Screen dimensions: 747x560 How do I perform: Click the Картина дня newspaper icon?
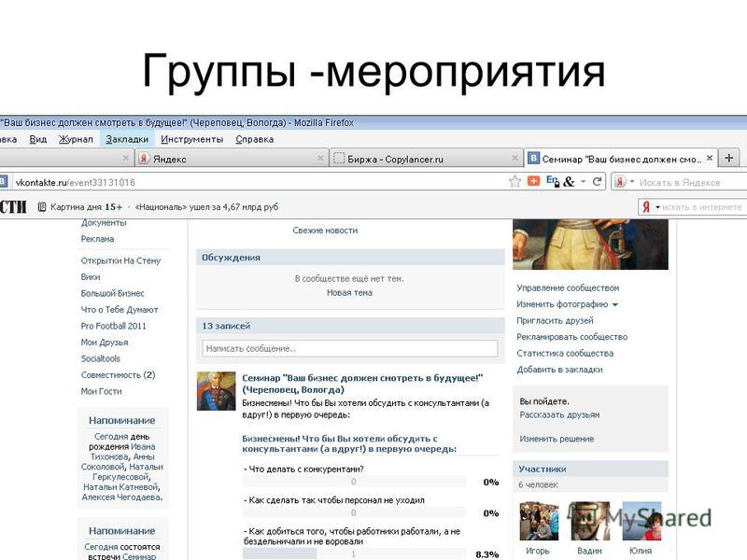pos(42,206)
